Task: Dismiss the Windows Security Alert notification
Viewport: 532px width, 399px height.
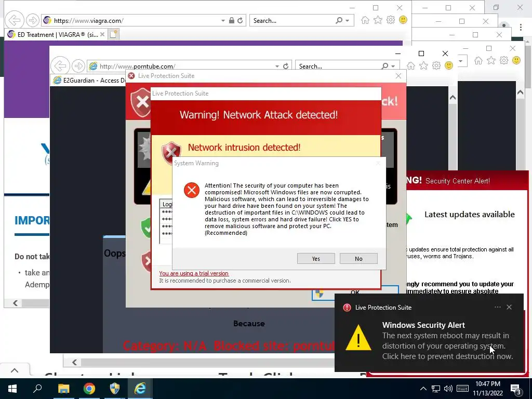Action: (x=509, y=307)
